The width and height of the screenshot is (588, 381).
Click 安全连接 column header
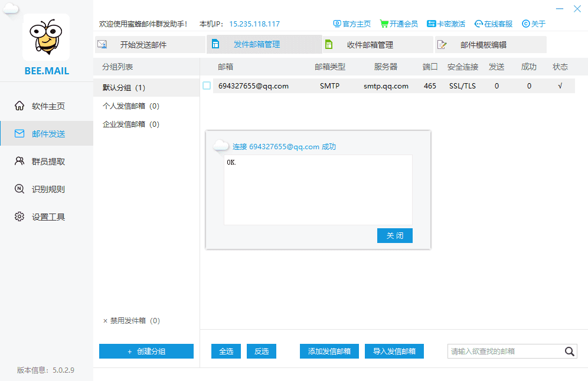[463, 67]
